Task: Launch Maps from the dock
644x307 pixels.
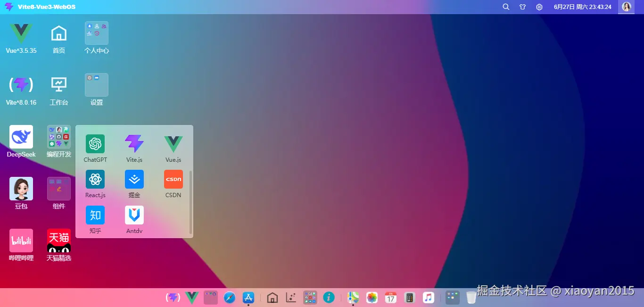Action: (x=353, y=298)
